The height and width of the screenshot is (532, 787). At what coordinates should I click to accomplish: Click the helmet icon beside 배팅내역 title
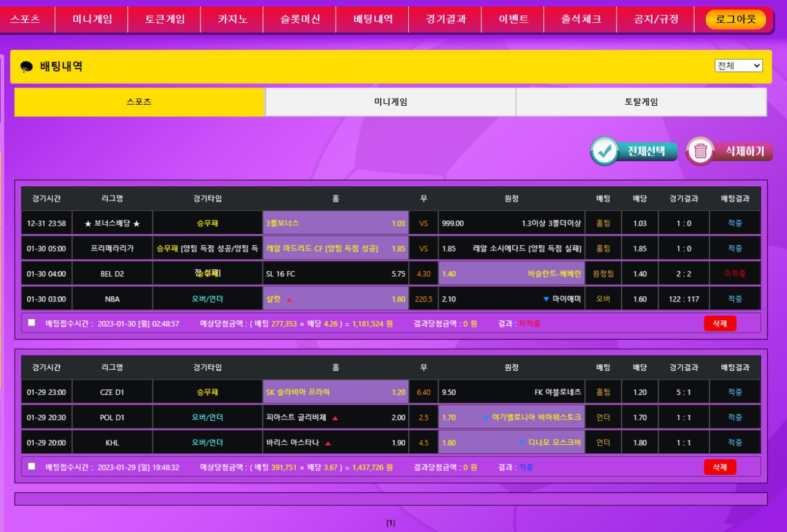[26, 67]
